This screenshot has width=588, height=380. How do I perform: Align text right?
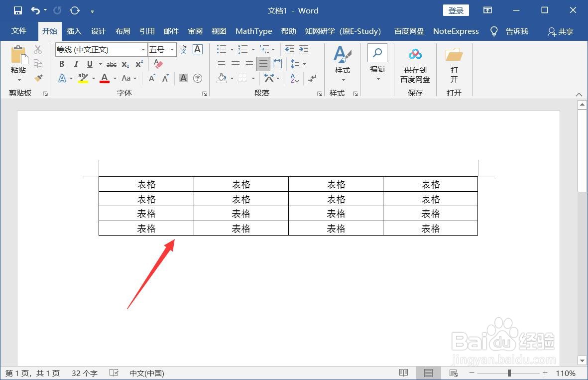pyautogui.click(x=249, y=64)
